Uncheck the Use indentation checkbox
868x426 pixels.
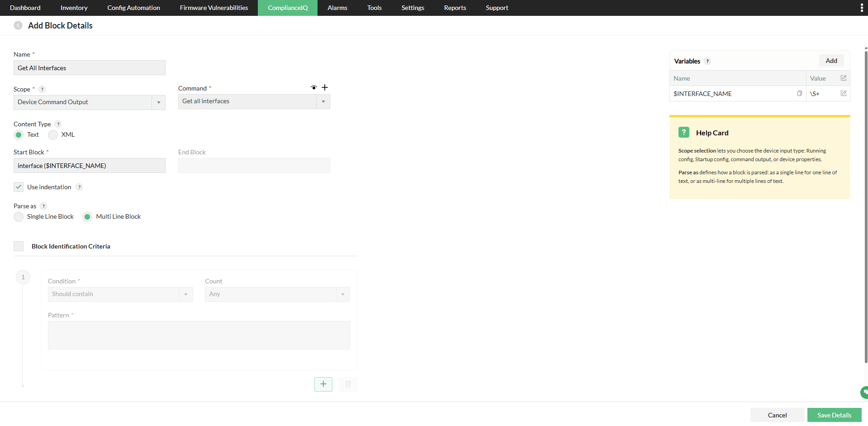pyautogui.click(x=19, y=187)
